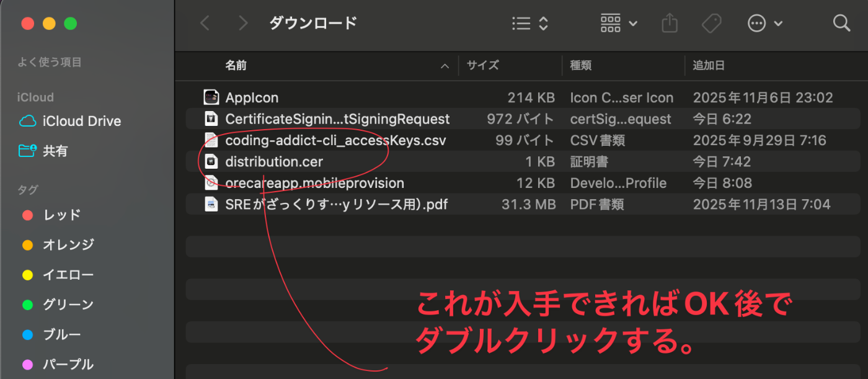Select the レッド tag color dot
Viewport: 868px width, 379px height.
(x=27, y=215)
